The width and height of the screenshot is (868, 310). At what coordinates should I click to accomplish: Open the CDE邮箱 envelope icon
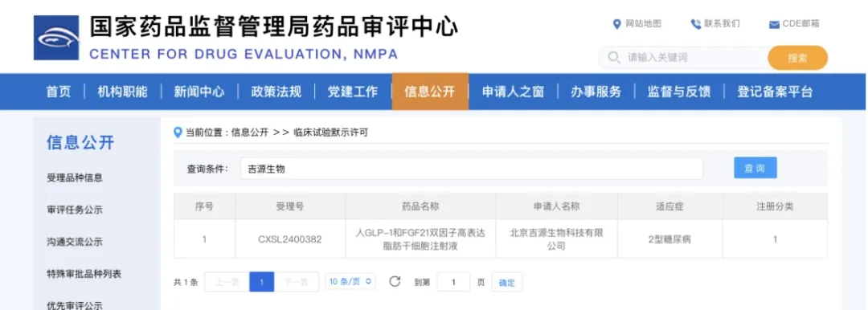pos(774,24)
